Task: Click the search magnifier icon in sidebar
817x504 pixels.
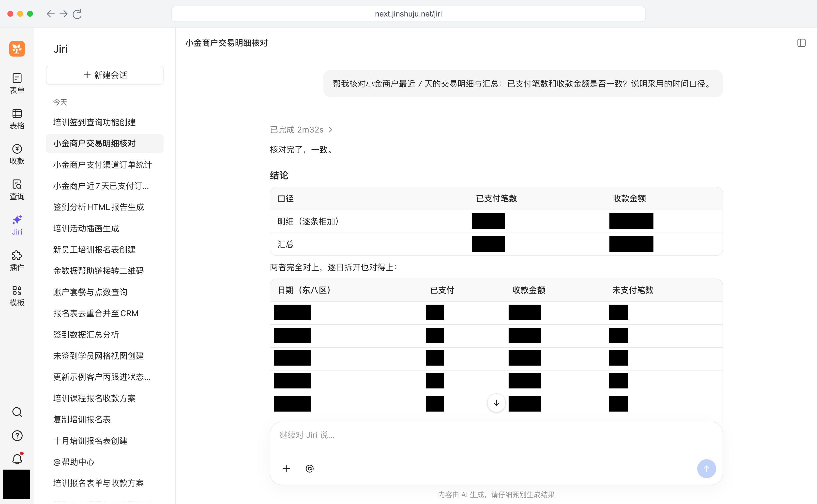Action: [17, 412]
